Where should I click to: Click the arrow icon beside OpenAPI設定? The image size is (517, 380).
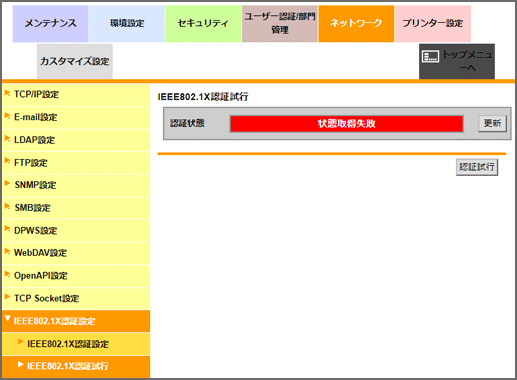(7, 274)
